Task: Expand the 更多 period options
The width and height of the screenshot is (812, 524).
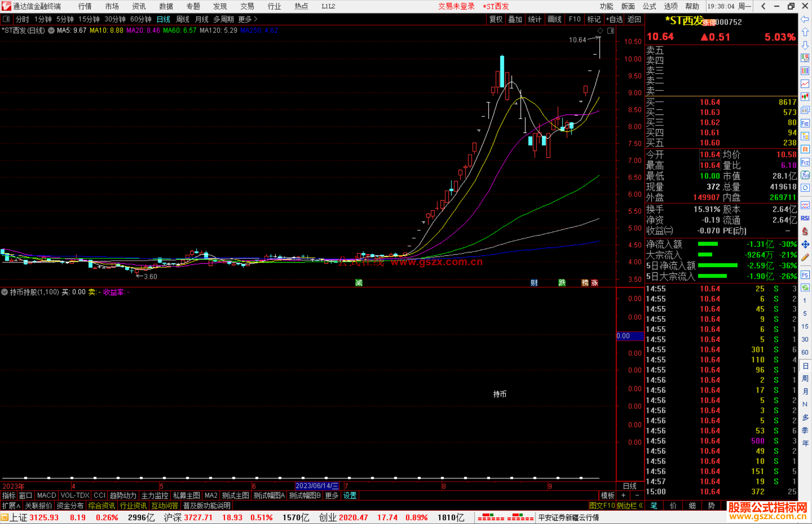Action: point(248,19)
